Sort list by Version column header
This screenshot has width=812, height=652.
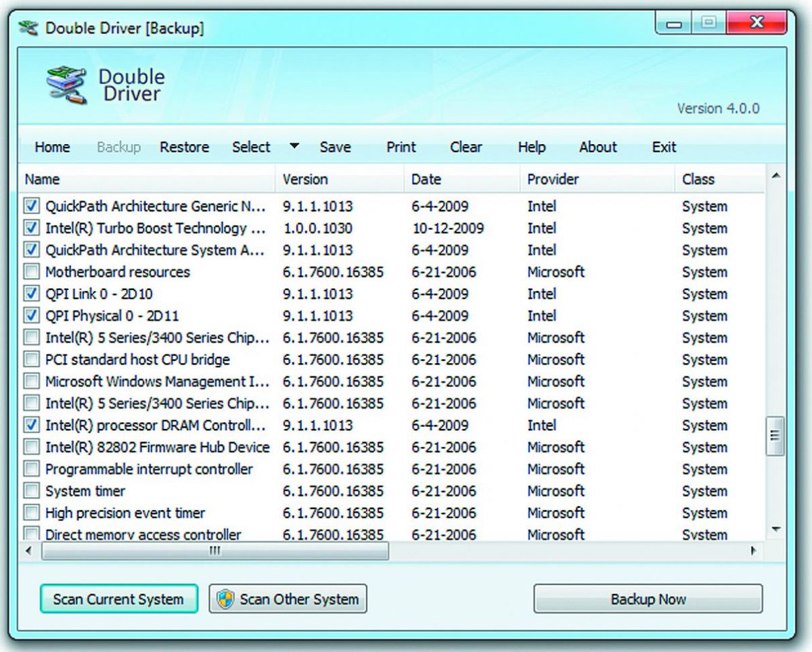[340, 179]
